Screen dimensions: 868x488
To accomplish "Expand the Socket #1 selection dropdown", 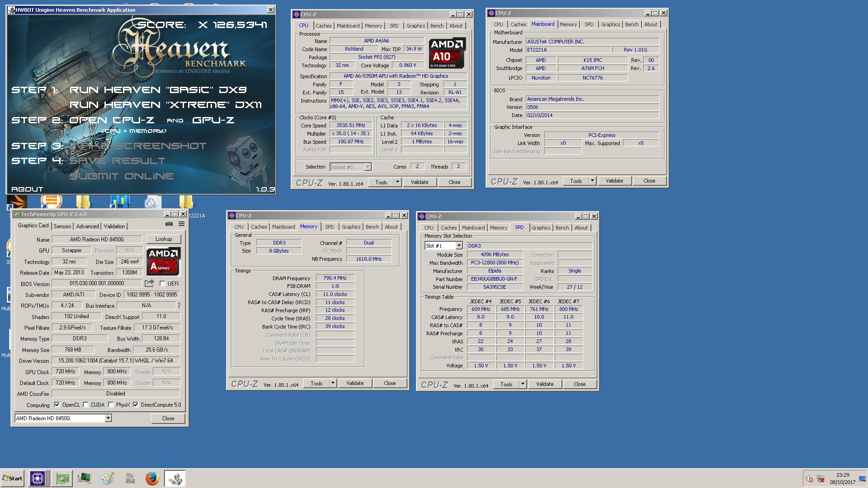I will (x=368, y=167).
